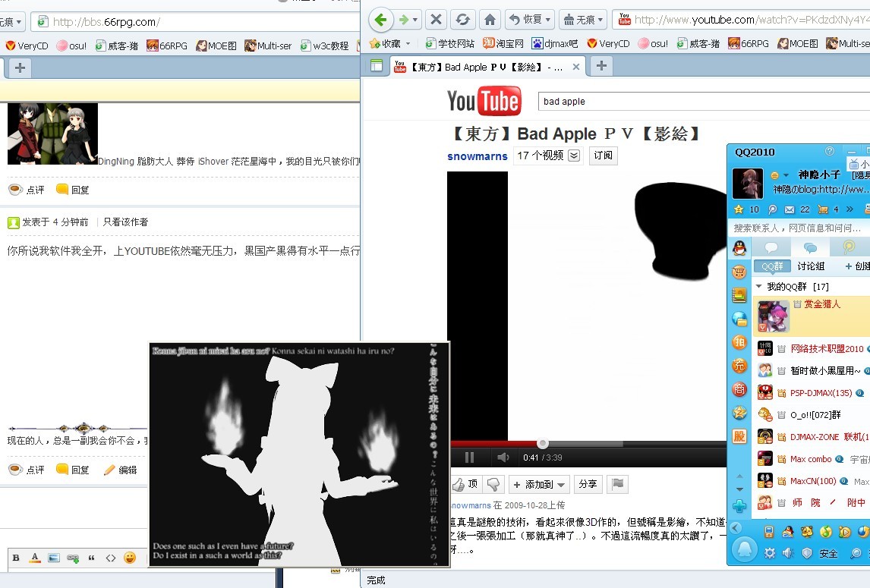
Task: Open the browser home page
Action: pos(490,20)
